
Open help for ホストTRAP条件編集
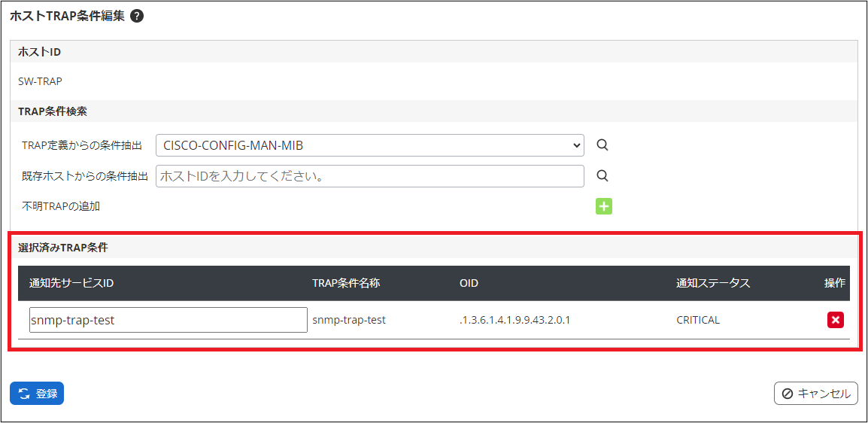pos(137,16)
